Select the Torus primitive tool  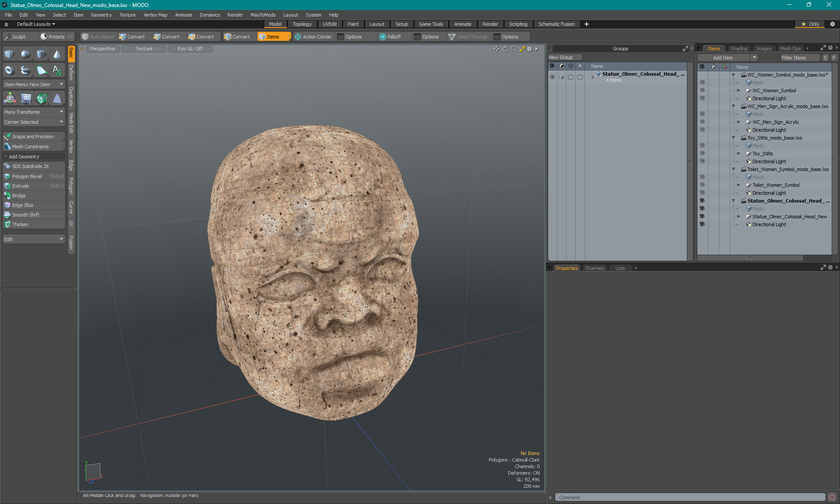coord(9,70)
